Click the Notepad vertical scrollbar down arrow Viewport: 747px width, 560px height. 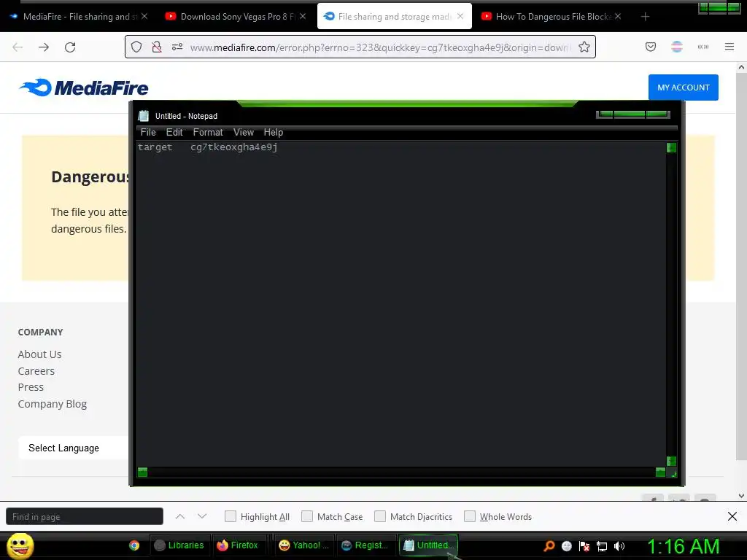coord(671,461)
